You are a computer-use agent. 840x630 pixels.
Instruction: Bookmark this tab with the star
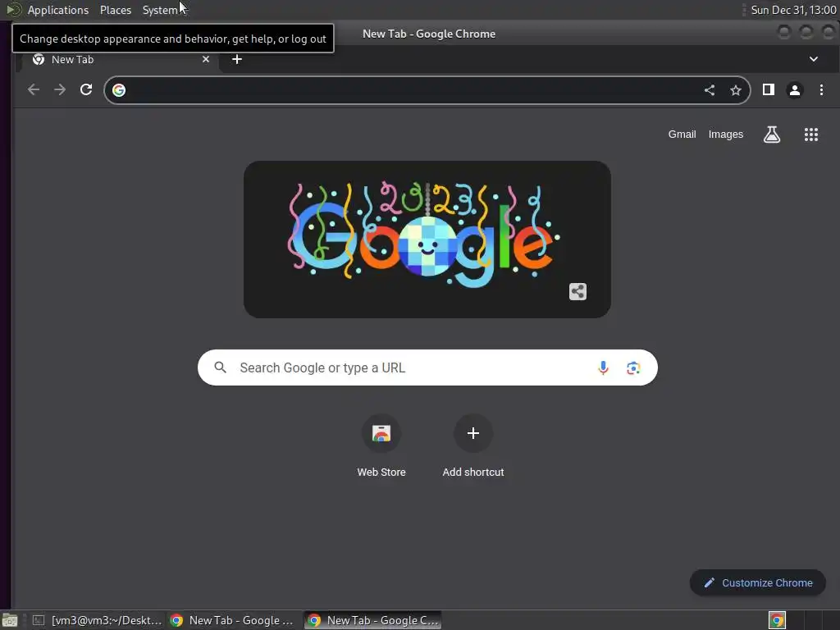[x=736, y=90]
